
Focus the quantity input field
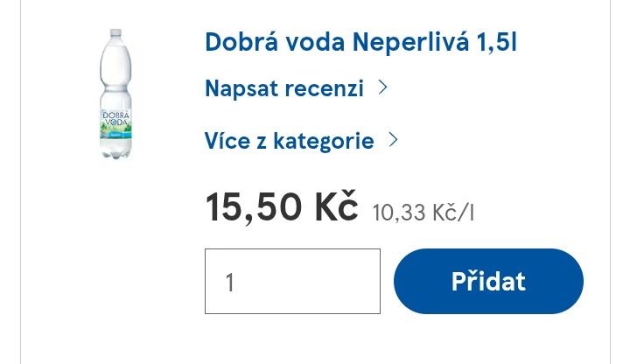pos(292,281)
